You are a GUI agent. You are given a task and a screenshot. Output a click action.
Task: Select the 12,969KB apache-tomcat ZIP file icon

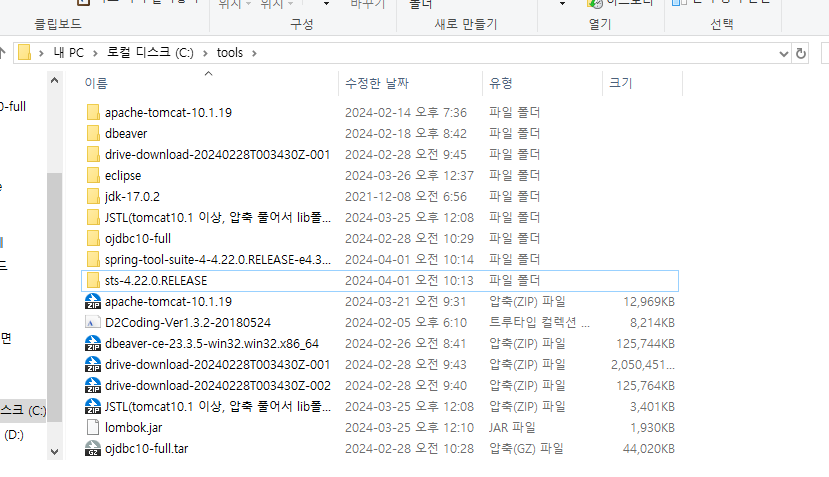[x=93, y=301]
